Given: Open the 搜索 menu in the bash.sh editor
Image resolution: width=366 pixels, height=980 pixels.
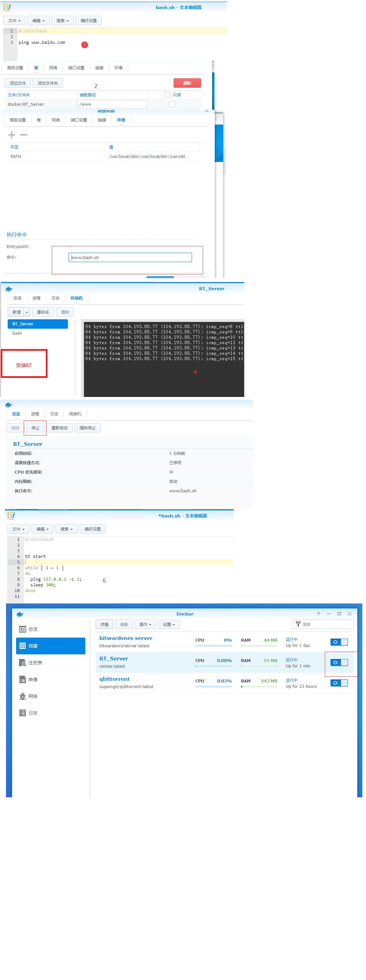Looking at the screenshot, I should (x=63, y=20).
